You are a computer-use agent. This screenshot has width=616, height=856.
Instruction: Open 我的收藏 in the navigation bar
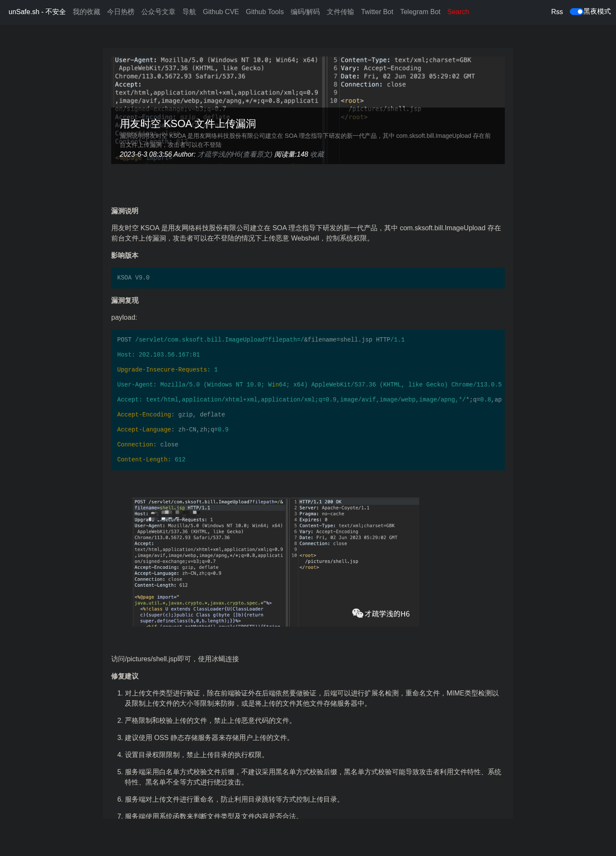click(86, 12)
